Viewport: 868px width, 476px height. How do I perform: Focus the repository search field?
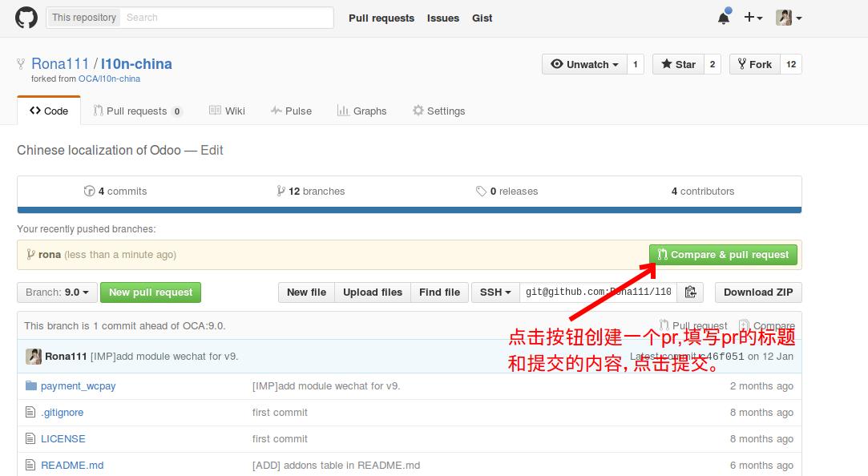(227, 18)
